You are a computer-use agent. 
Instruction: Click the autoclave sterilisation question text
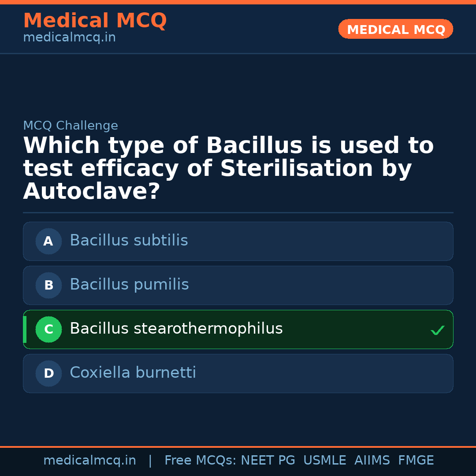(x=228, y=168)
